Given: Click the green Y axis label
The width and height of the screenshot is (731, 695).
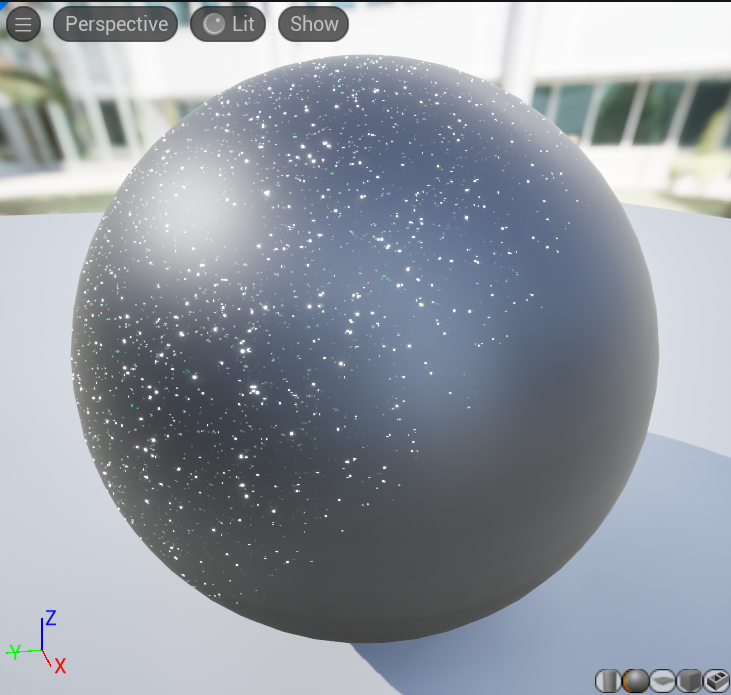Looking at the screenshot, I should (x=14, y=652).
